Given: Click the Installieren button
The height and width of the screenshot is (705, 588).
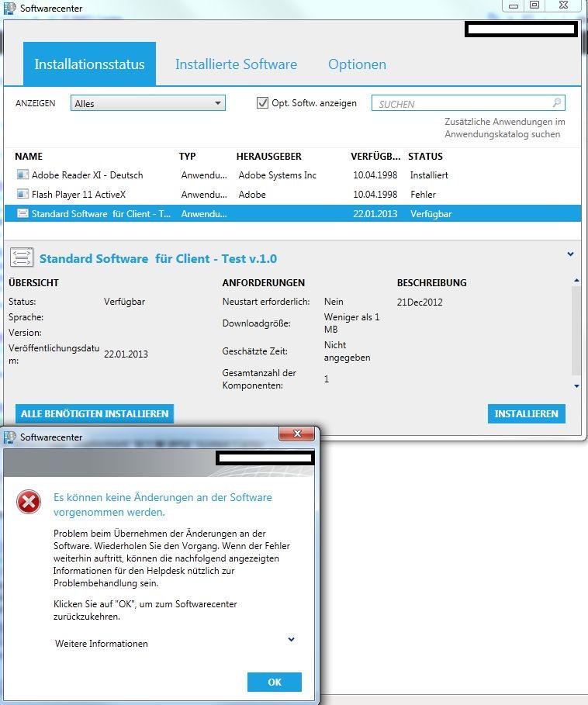Looking at the screenshot, I should click(x=527, y=413).
